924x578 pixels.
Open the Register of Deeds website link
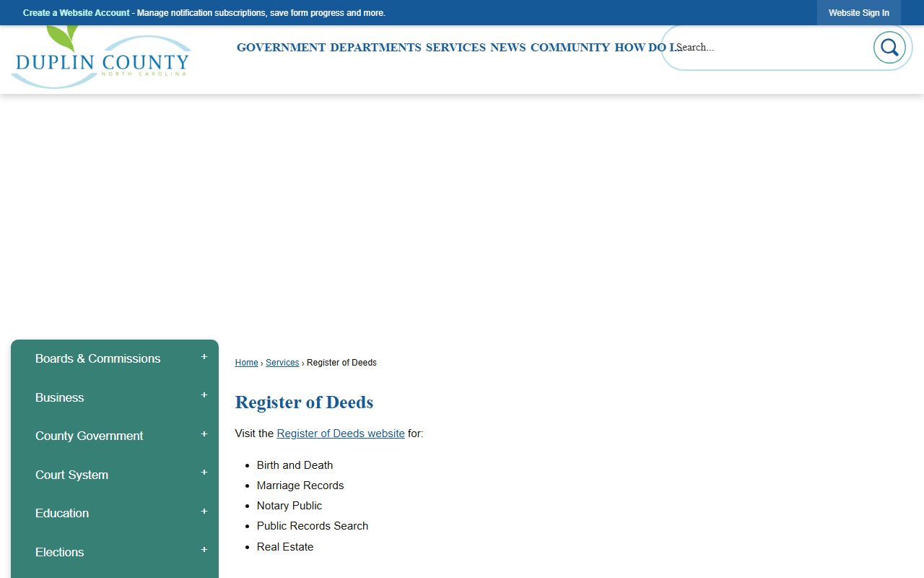pyautogui.click(x=341, y=433)
